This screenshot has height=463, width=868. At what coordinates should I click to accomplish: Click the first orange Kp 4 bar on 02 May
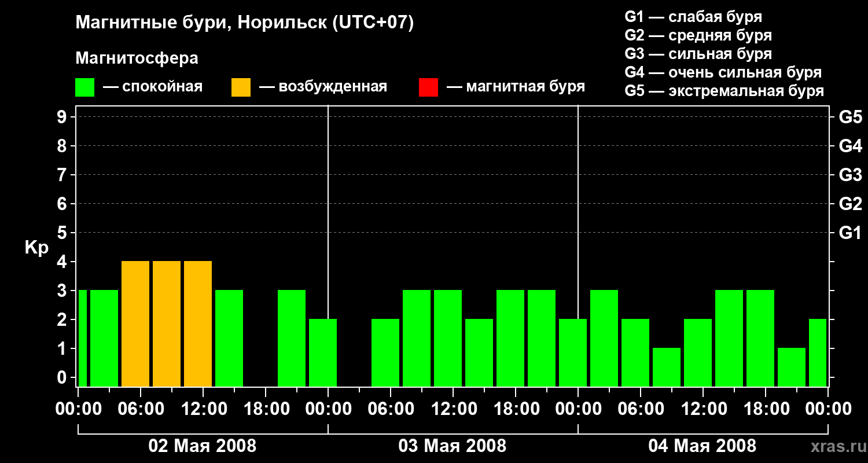(135, 324)
